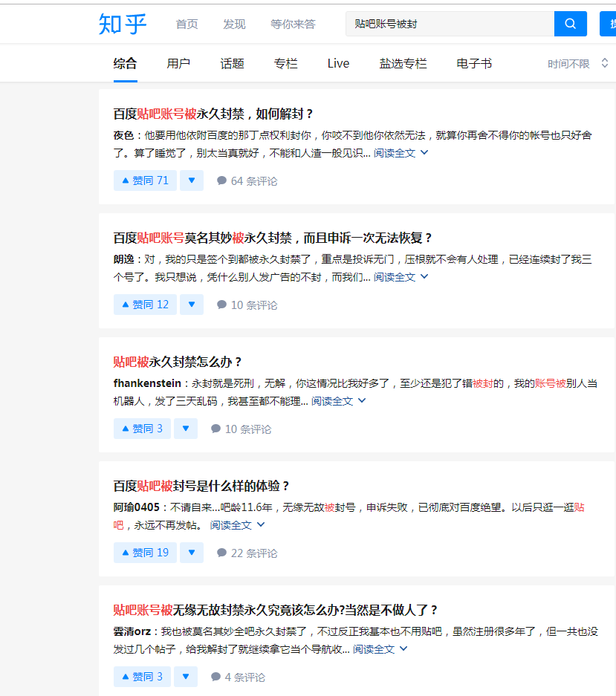Click the comment icon under 阿珩0405's answer

click(x=221, y=552)
